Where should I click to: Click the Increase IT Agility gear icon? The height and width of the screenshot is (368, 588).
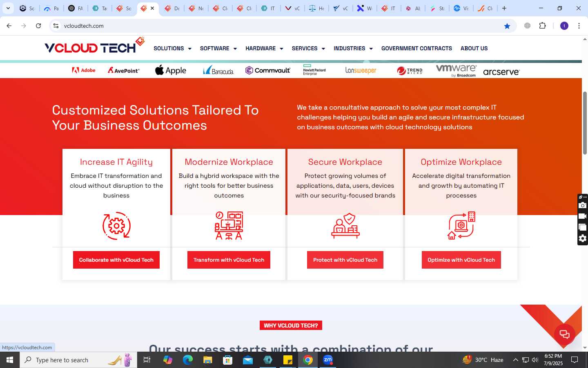(116, 226)
